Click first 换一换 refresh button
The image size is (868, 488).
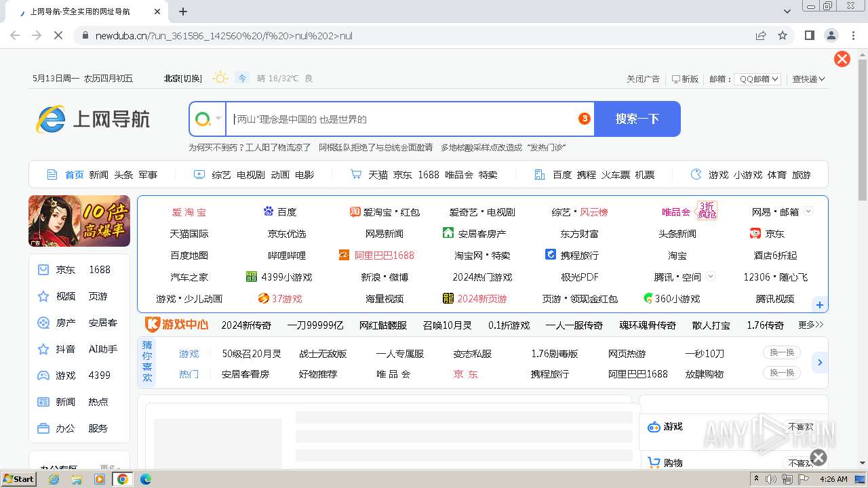tap(781, 352)
